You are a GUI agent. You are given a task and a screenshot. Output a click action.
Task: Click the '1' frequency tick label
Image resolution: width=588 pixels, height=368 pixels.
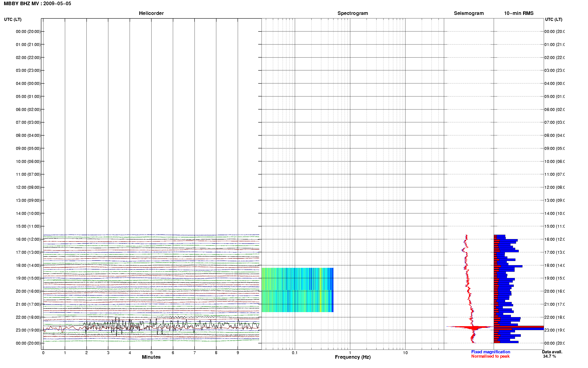click(x=350, y=353)
